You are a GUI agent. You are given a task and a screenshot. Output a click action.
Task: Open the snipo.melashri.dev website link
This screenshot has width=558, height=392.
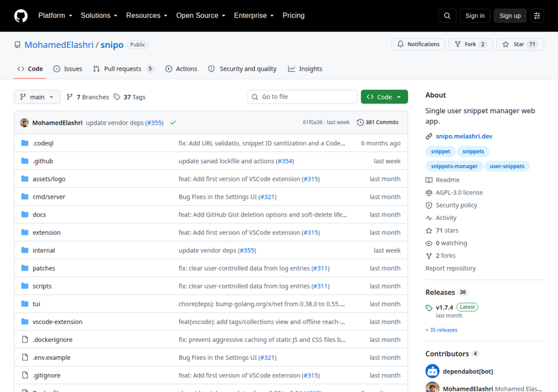click(x=464, y=136)
